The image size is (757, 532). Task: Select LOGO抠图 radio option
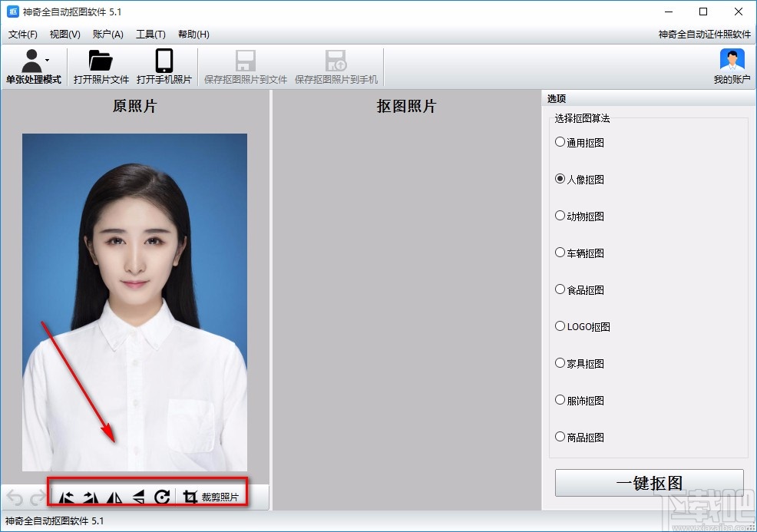[582, 326]
